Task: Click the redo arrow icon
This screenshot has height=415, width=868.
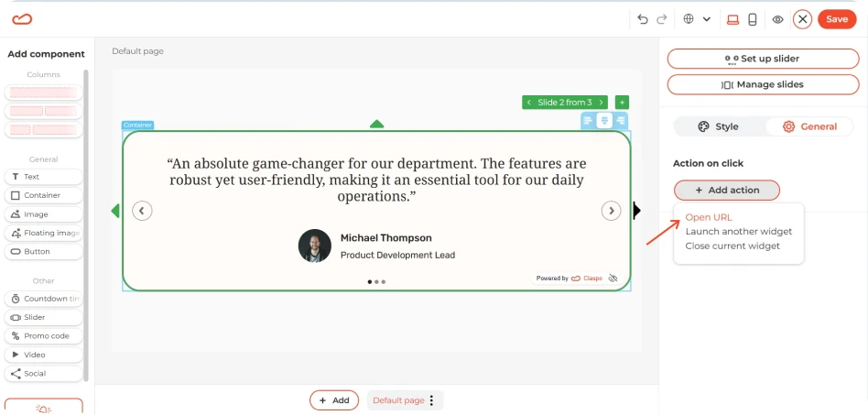Action: [x=661, y=19]
